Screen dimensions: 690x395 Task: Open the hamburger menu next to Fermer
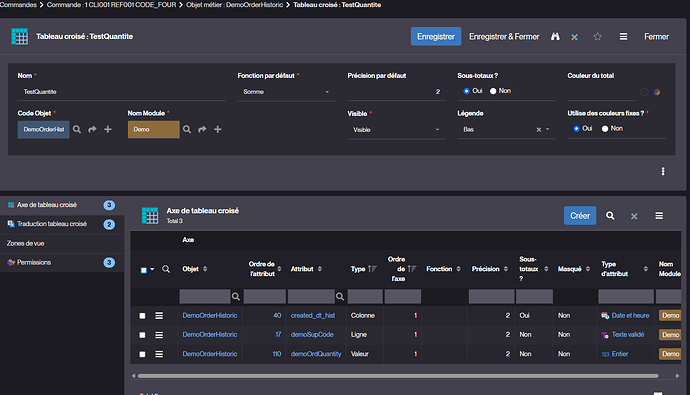623,37
